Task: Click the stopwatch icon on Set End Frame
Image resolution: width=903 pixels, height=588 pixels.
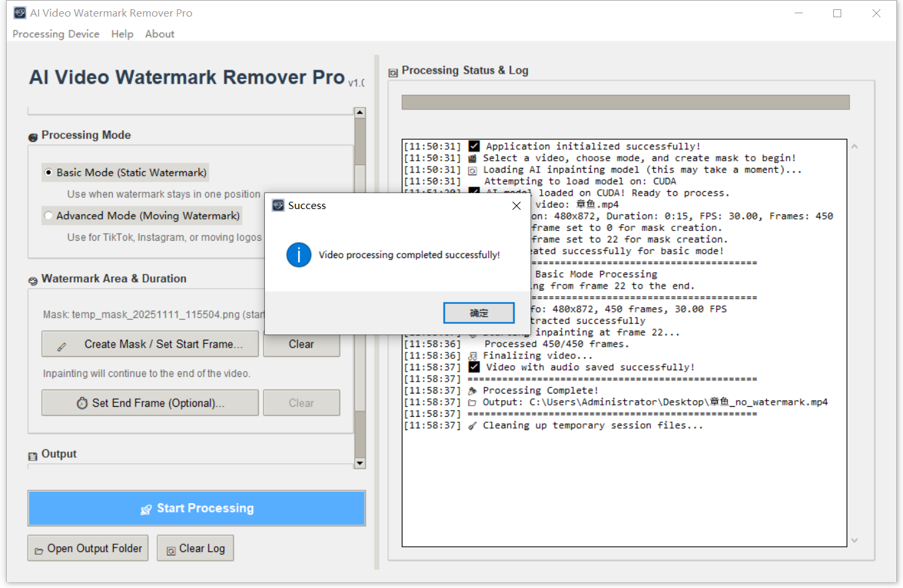Action: 82,403
